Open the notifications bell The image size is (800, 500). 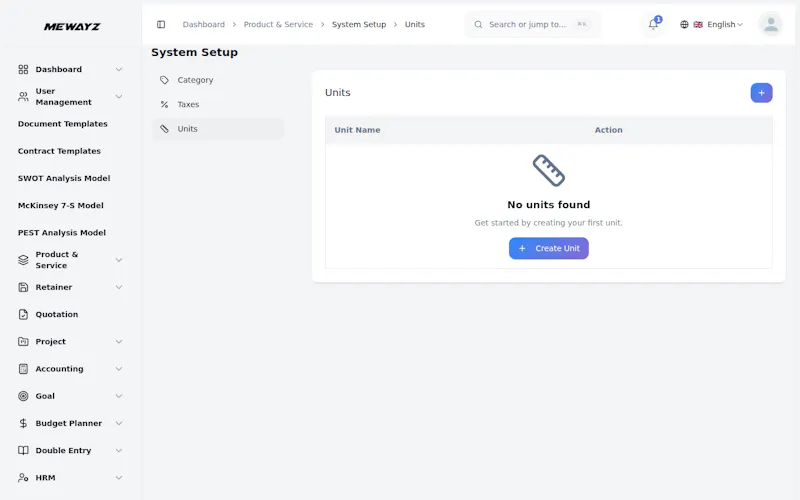click(x=653, y=24)
